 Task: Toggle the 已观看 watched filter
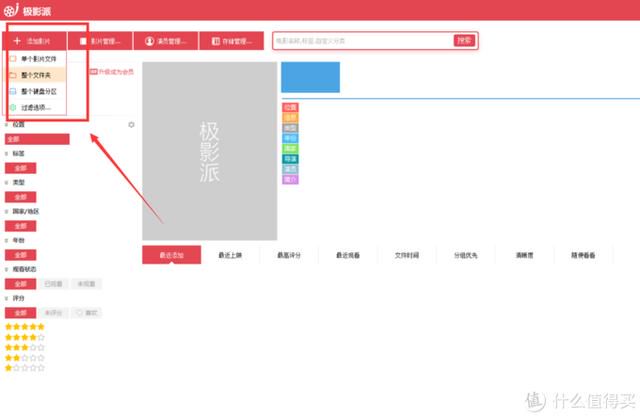pyautogui.click(x=53, y=284)
